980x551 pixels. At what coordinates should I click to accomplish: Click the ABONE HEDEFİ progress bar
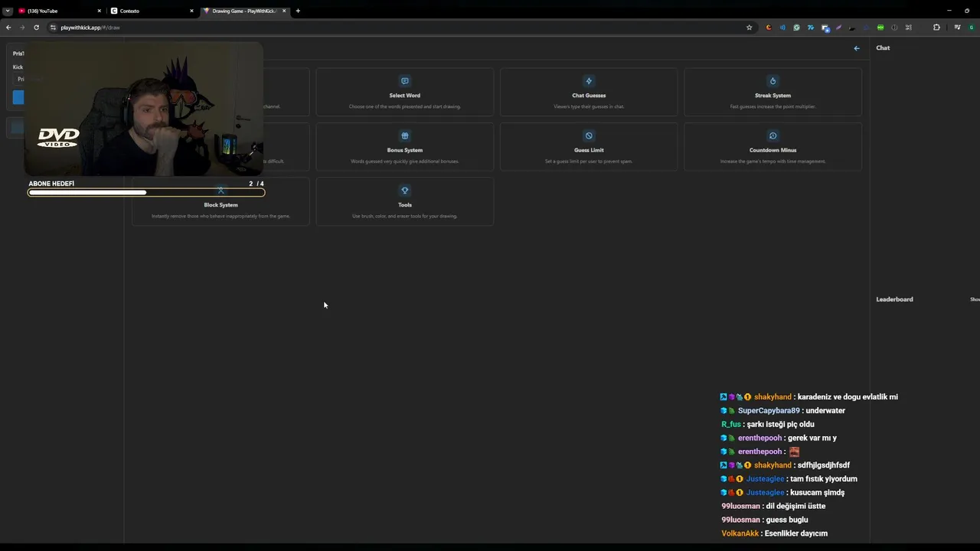click(x=146, y=193)
